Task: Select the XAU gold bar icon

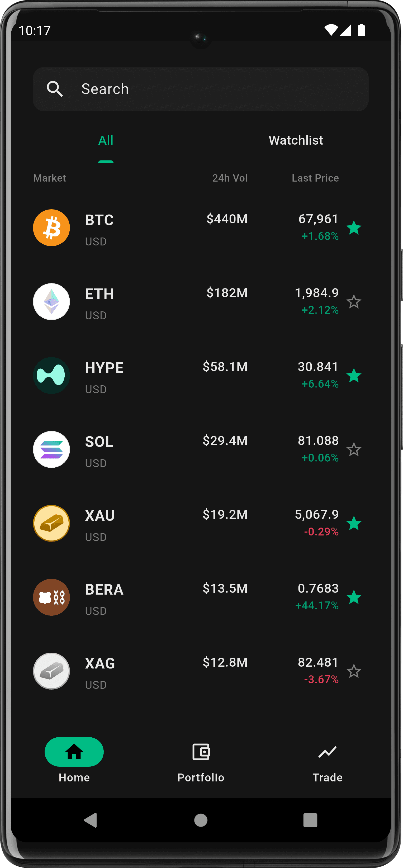Action: click(x=51, y=523)
